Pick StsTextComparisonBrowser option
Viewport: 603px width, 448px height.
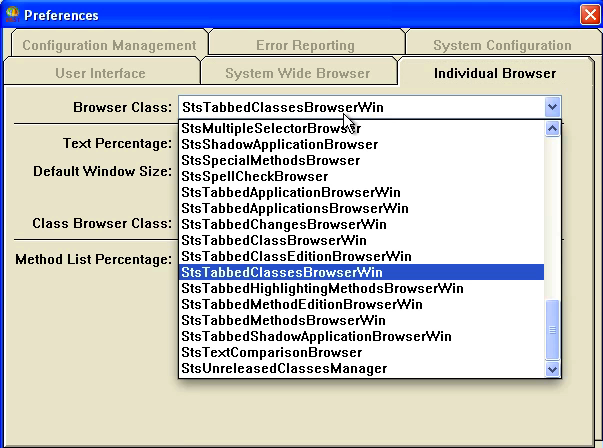tap(362, 353)
